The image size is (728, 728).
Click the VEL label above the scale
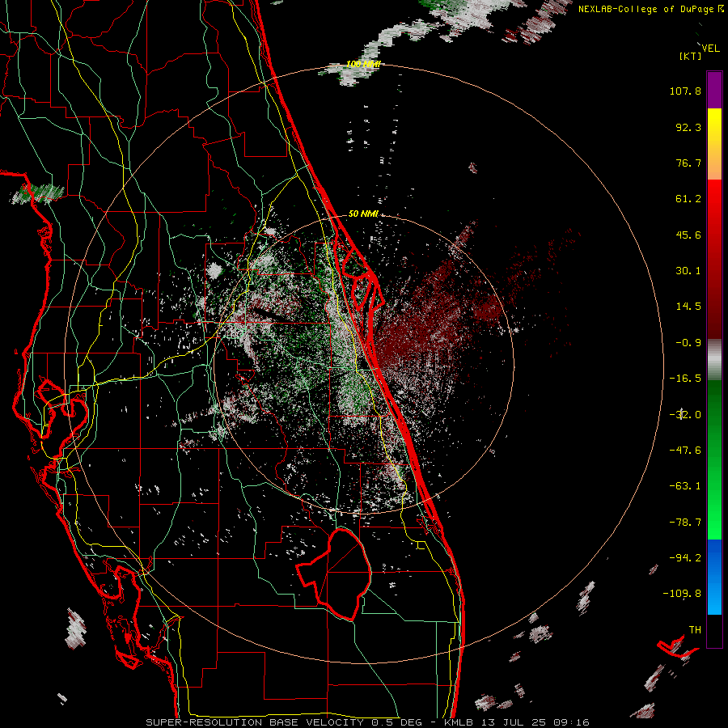click(x=711, y=49)
